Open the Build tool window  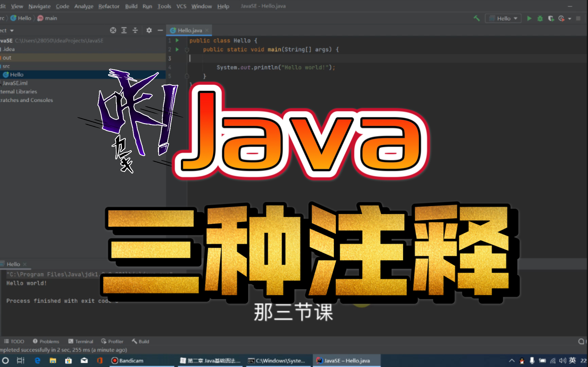[x=140, y=341]
